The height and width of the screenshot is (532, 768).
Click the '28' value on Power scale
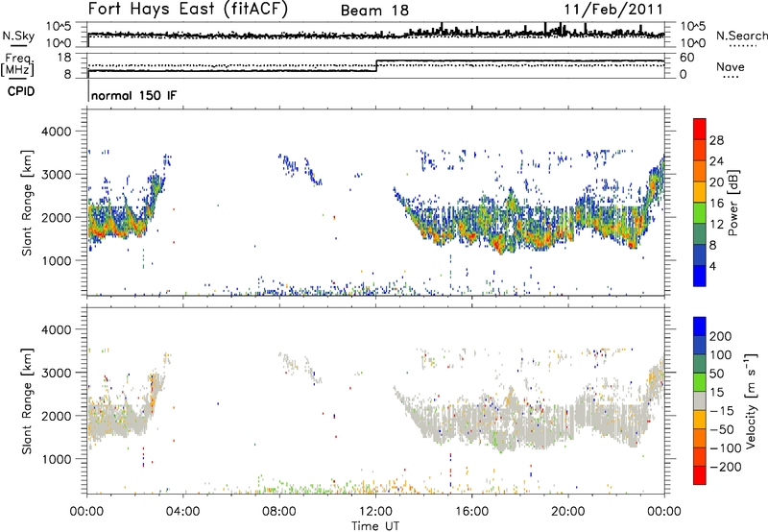pyautogui.click(x=716, y=140)
